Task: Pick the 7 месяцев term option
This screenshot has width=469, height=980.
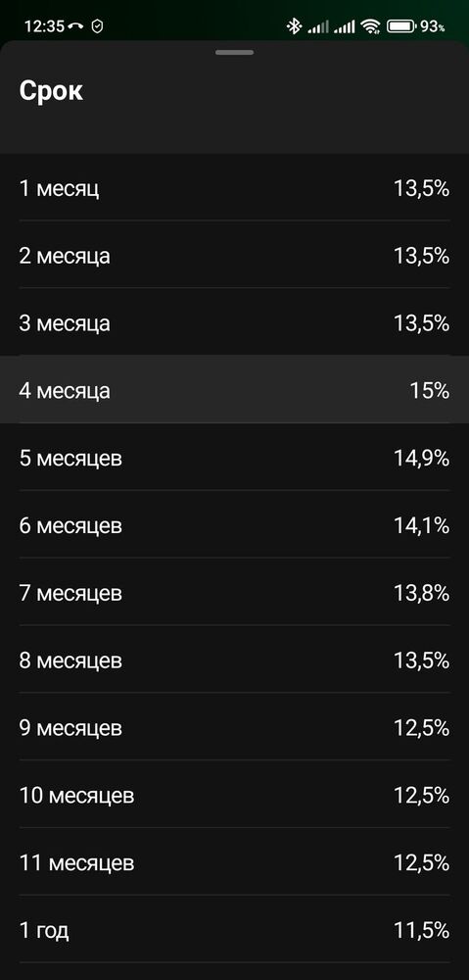Action: click(x=234, y=593)
